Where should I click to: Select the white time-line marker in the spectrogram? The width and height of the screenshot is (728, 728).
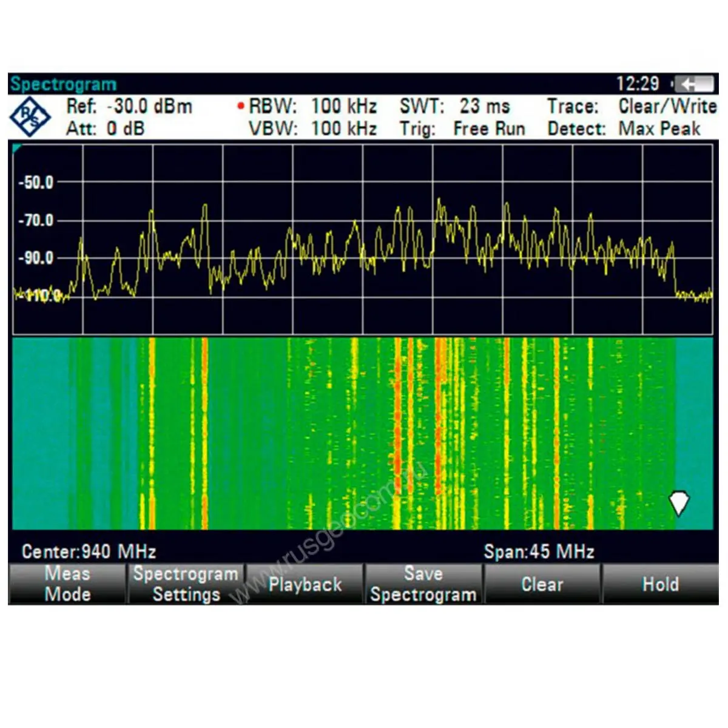click(678, 503)
